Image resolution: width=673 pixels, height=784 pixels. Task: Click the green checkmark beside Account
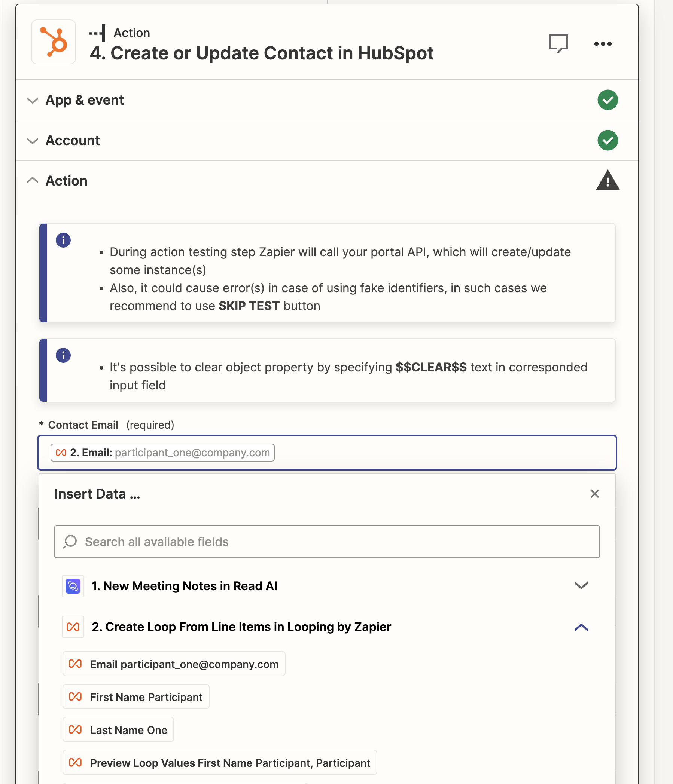[x=607, y=140]
